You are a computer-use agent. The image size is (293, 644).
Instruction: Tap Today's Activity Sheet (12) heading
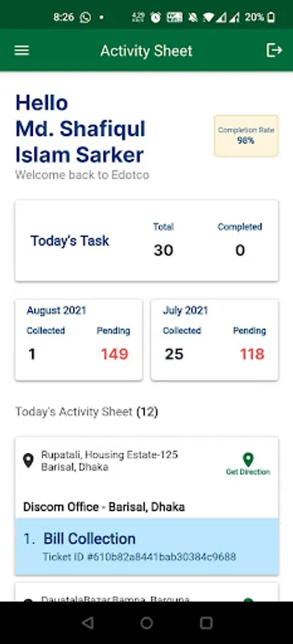[86, 411]
